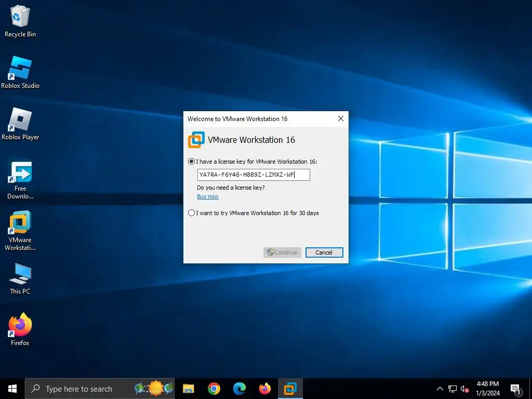Select the Roblox Player desktop shortcut
The width and height of the screenshot is (532, 399).
point(20,124)
